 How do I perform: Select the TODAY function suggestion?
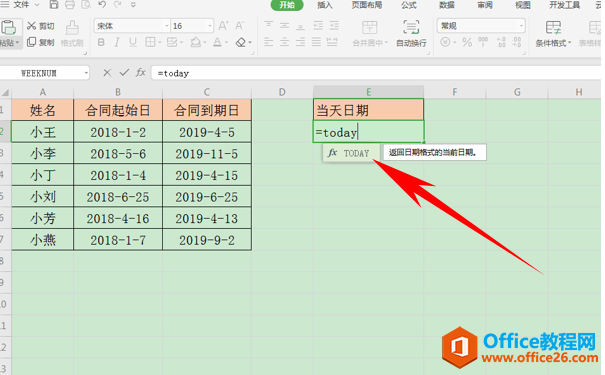click(x=351, y=153)
